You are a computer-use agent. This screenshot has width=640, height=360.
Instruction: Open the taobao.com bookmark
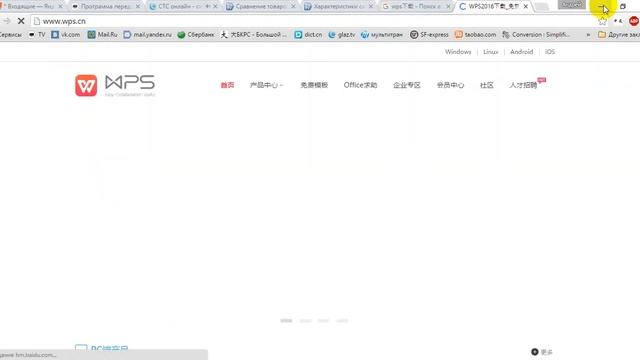(x=476, y=35)
